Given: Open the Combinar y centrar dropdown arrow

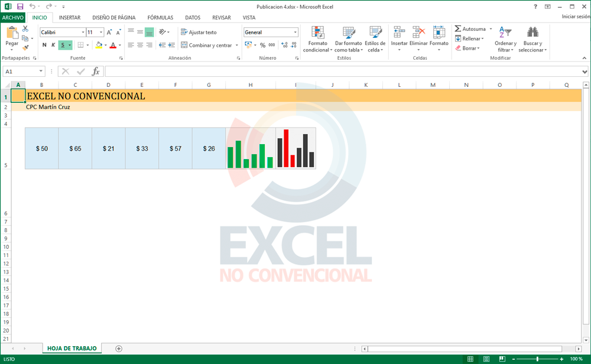Looking at the screenshot, I should 237,45.
